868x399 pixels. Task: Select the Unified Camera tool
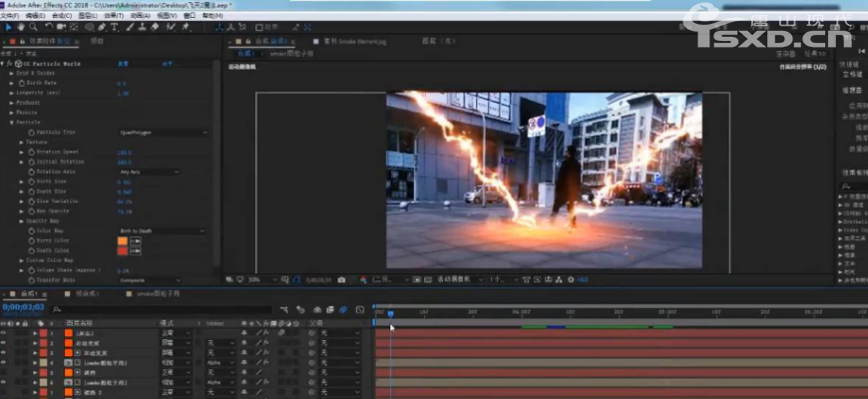(x=61, y=27)
